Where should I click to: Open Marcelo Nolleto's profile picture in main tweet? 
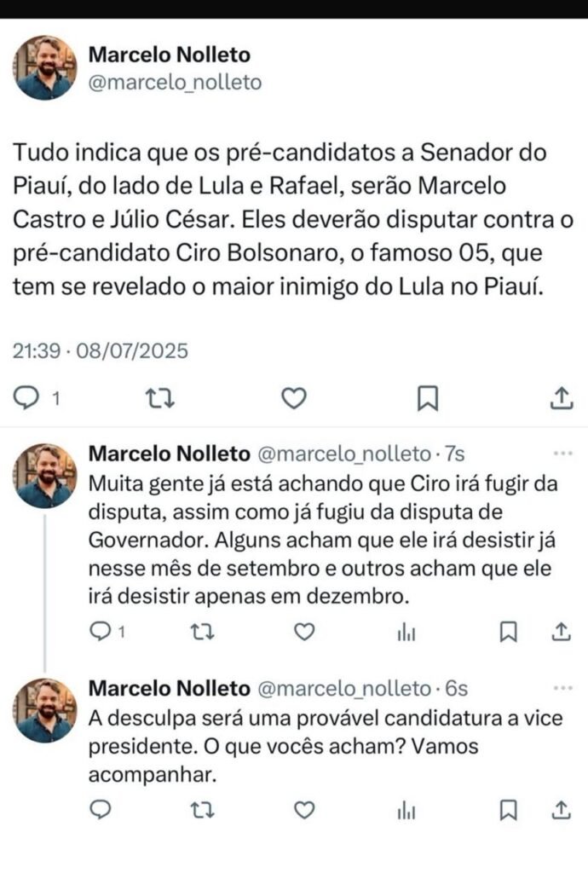point(45,67)
